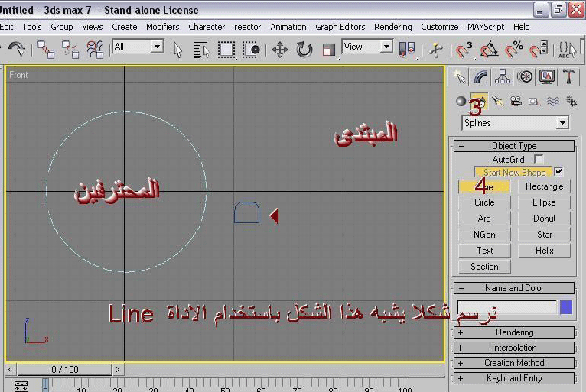Open Named Selection Sets editor icon
This screenshot has width=586, height=392.
[x=567, y=50]
